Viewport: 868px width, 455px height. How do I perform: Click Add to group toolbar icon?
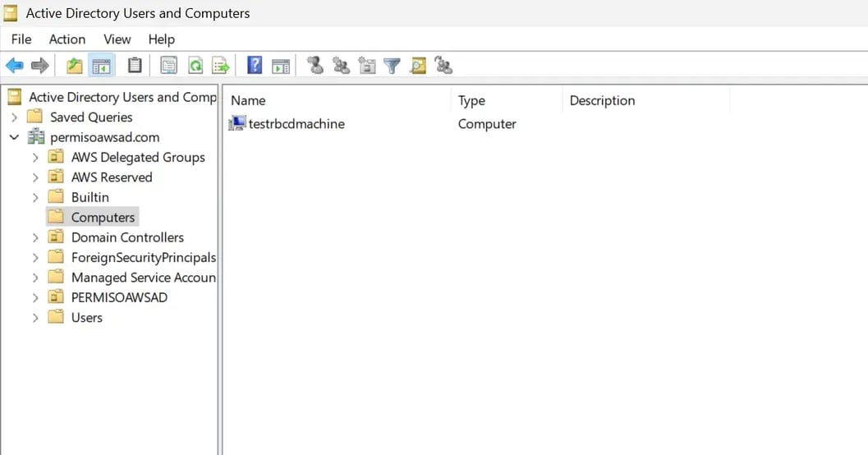pyautogui.click(x=443, y=66)
